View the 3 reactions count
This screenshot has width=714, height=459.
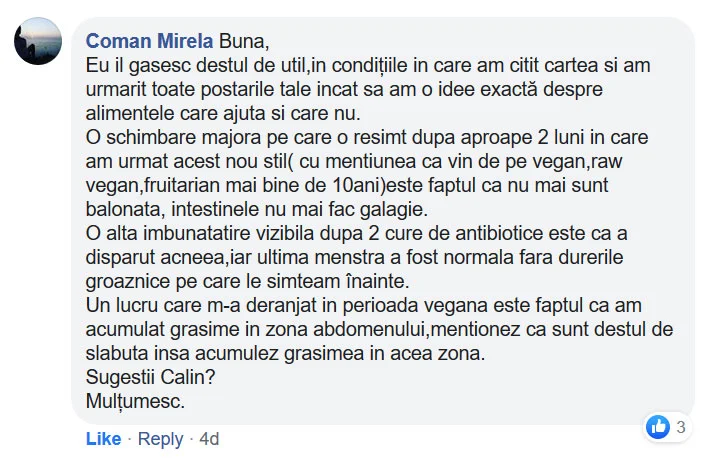(681, 428)
